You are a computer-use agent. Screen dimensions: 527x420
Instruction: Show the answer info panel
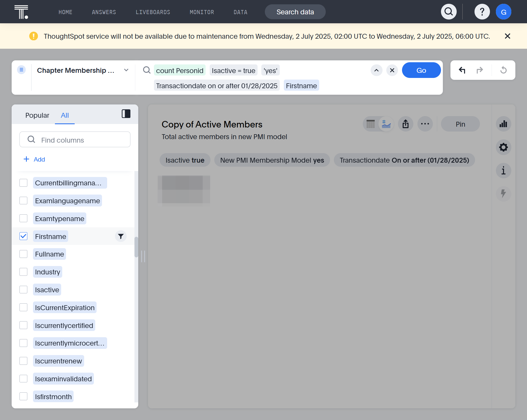(x=503, y=170)
